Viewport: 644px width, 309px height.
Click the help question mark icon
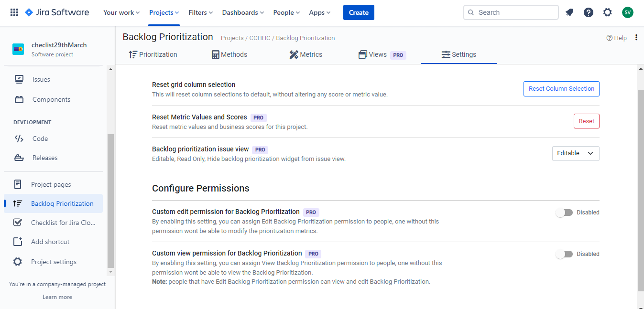(589, 12)
